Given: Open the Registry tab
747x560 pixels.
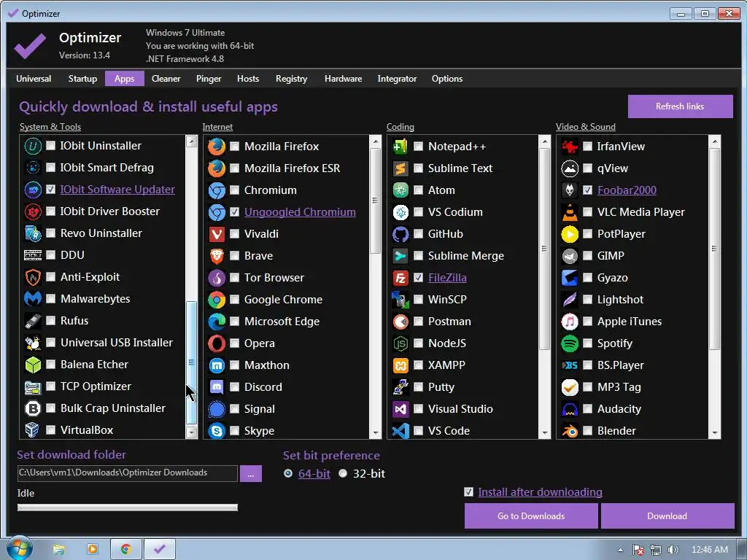Looking at the screenshot, I should tap(291, 79).
